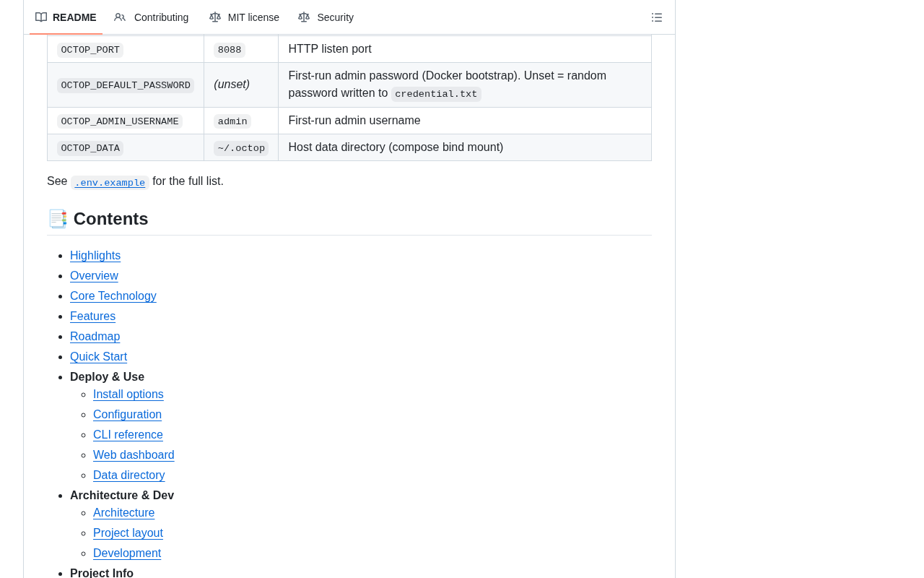
Task: Click the bookmark emoji beside Contents
Action: click(57, 219)
